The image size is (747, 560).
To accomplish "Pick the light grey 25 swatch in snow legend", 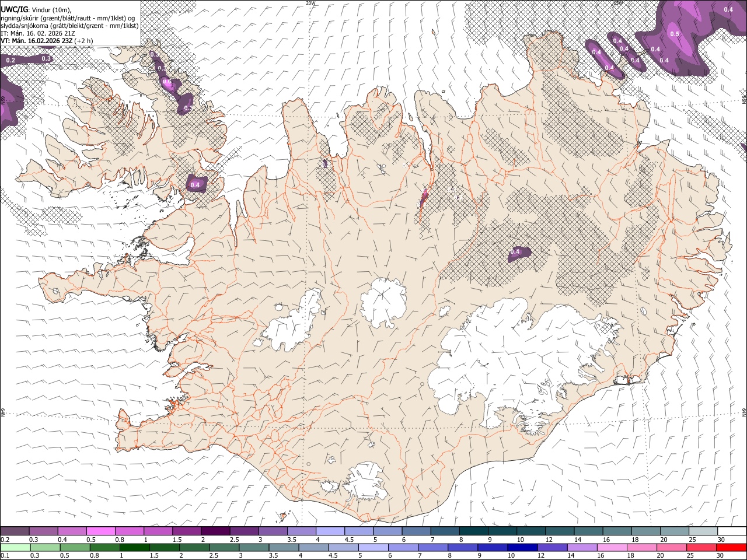I will [x=704, y=531].
